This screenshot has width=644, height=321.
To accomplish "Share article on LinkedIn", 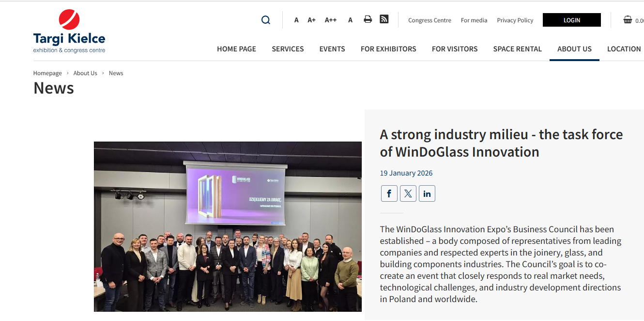I will click(427, 193).
